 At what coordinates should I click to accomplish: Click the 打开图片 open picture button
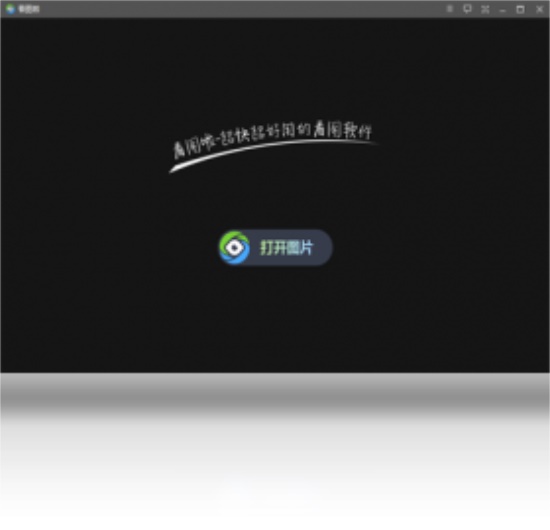coord(276,248)
